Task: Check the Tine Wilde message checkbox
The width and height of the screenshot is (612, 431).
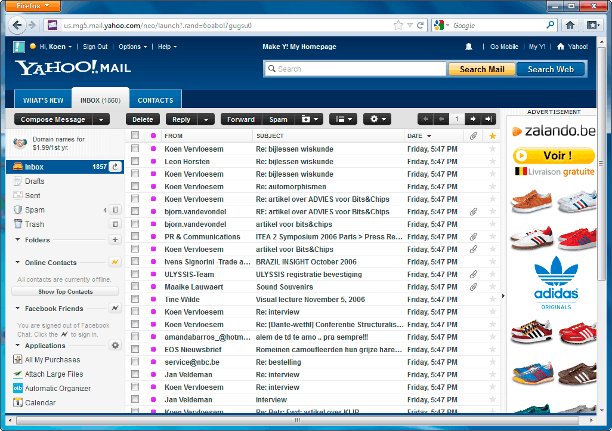Action: [x=135, y=299]
